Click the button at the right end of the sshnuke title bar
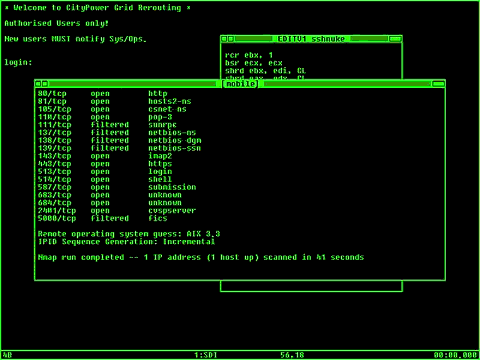This screenshot has width=480, height=360. point(395,39)
